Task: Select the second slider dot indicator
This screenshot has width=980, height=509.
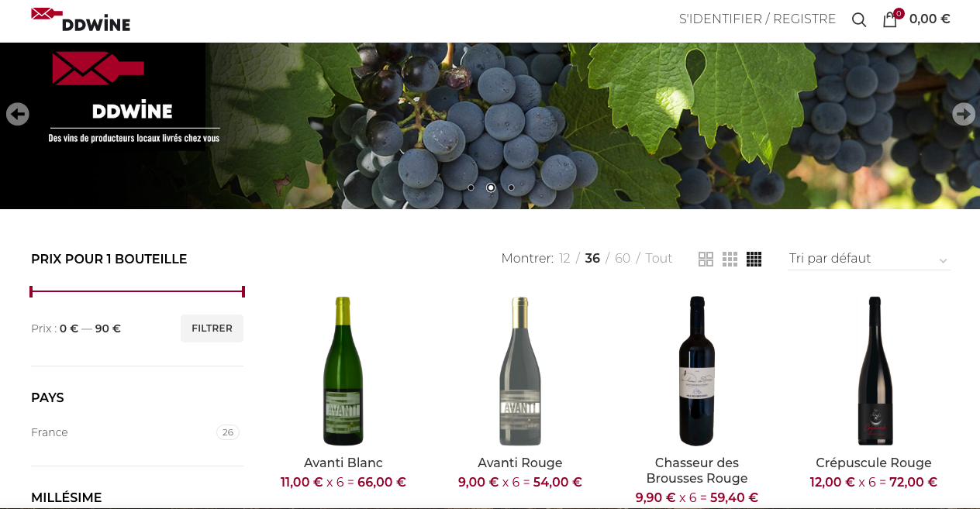Action: pos(491,187)
